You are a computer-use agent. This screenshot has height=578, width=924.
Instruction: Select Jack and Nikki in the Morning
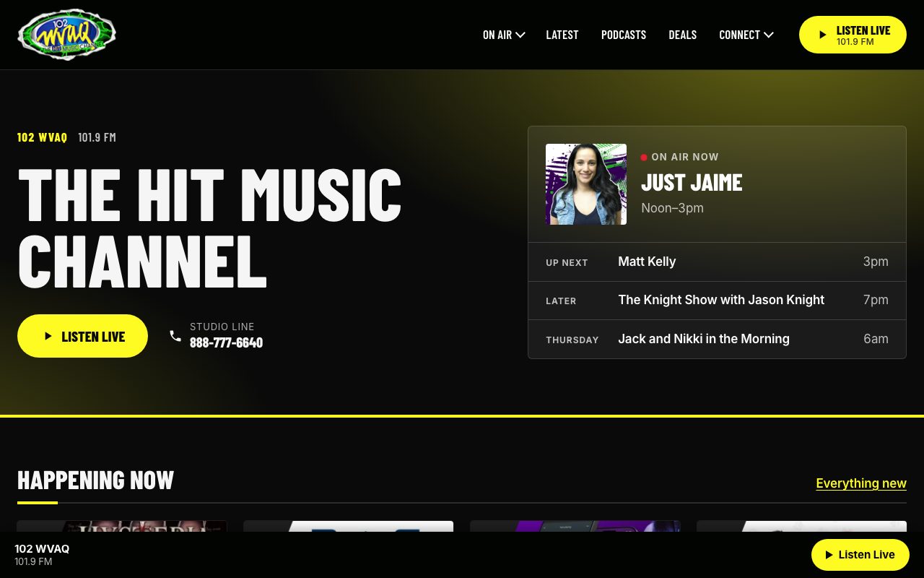pos(717,339)
